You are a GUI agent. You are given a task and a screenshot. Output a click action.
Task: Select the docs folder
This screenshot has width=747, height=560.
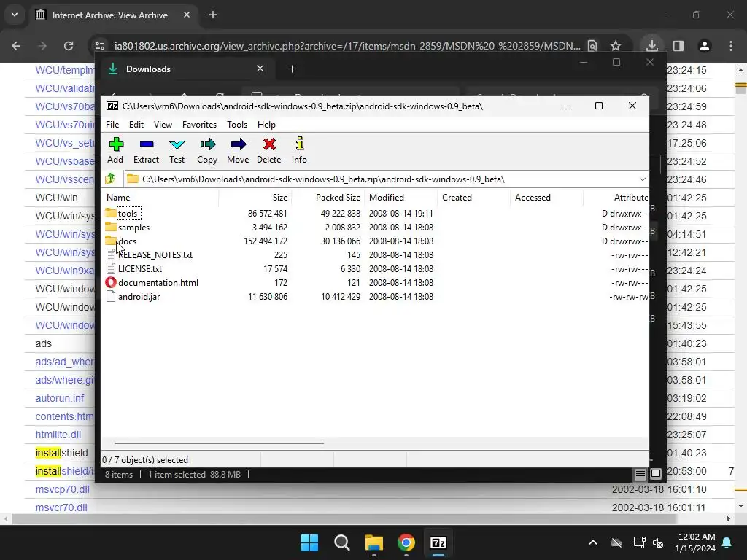(x=127, y=241)
